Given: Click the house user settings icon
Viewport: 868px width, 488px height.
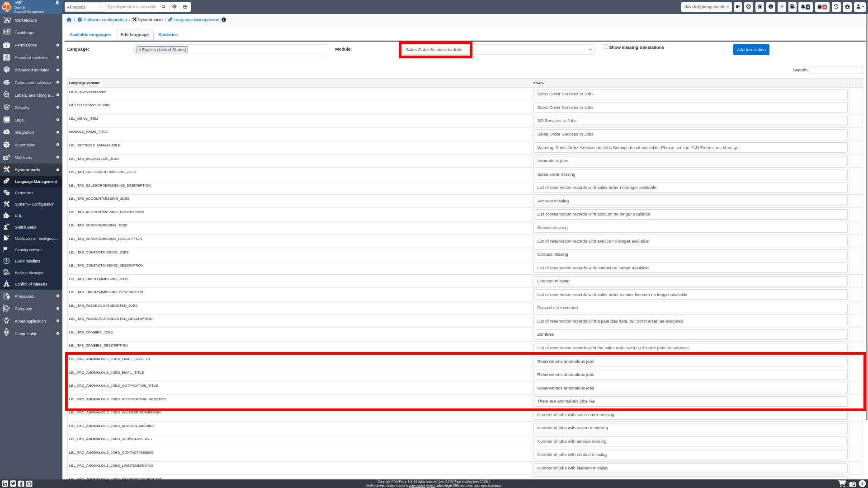Looking at the screenshot, I should pos(847,7).
